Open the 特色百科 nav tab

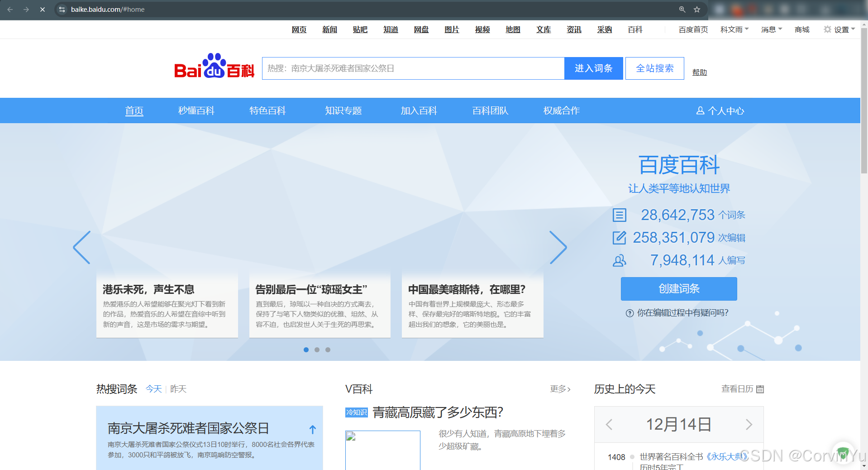click(267, 110)
